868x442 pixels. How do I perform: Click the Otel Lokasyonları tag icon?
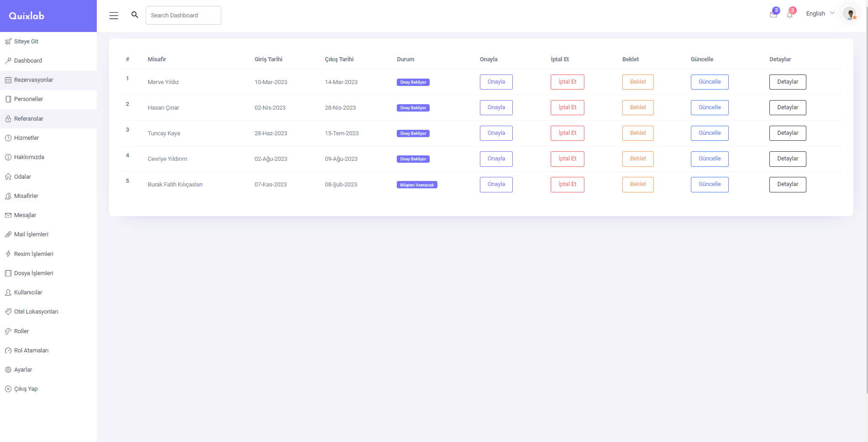[8, 312]
